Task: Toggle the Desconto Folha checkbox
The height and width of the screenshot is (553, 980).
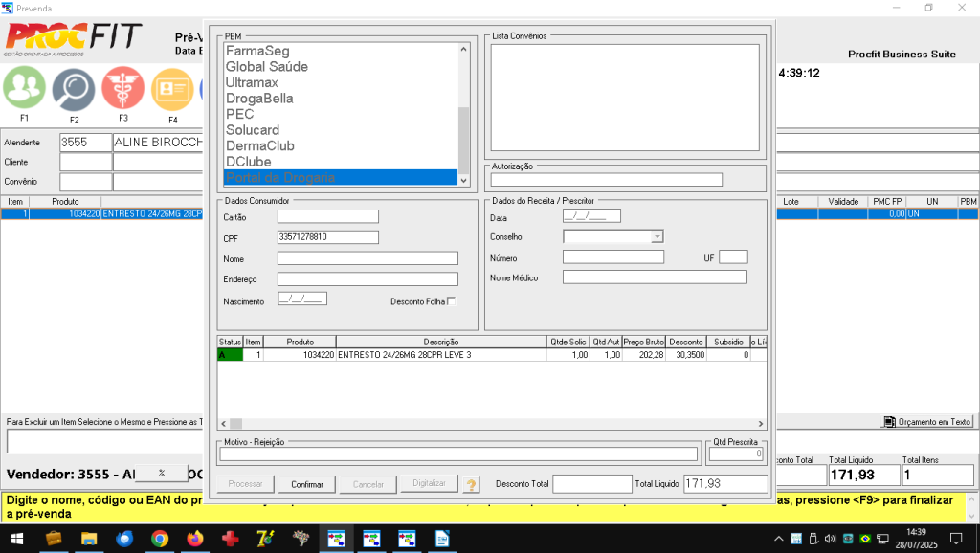Action: [x=452, y=301]
